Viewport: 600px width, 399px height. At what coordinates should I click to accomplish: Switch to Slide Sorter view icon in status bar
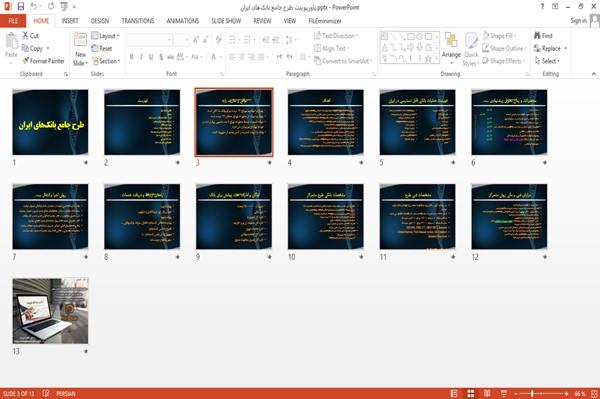click(x=471, y=393)
